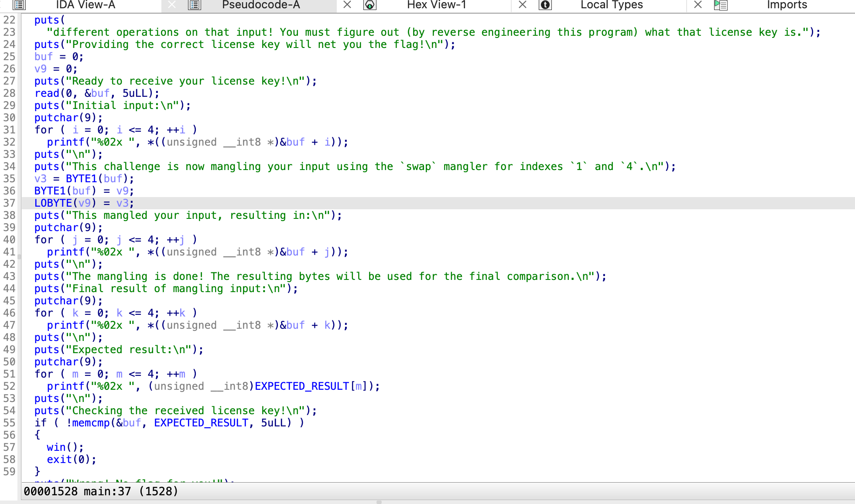This screenshot has height=504, width=855.
Task: Click the IDA View-A tab icon
Action: [19, 5]
